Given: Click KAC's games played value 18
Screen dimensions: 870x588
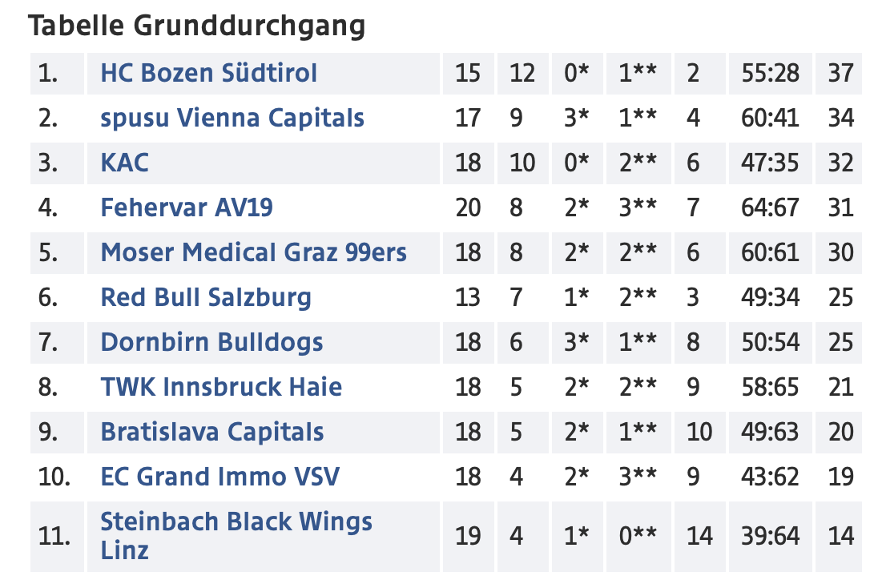Looking at the screenshot, I should tap(468, 163).
